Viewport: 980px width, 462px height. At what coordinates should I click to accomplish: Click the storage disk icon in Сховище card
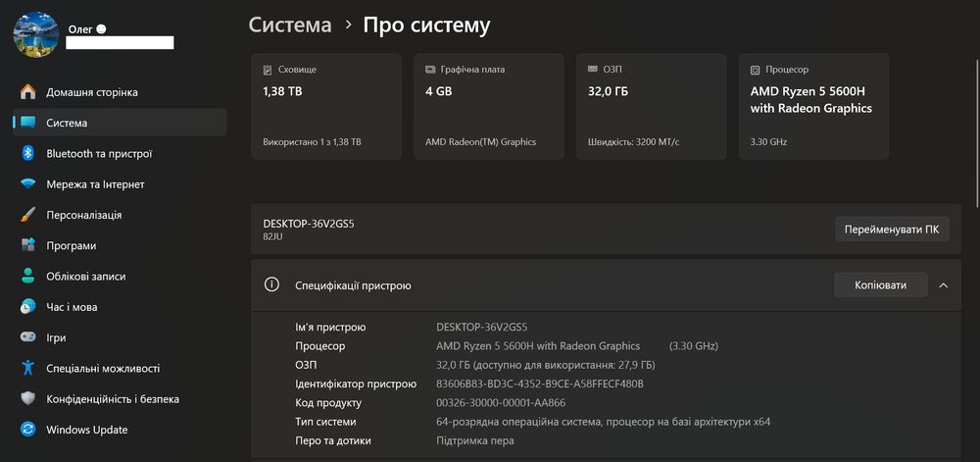click(268, 70)
